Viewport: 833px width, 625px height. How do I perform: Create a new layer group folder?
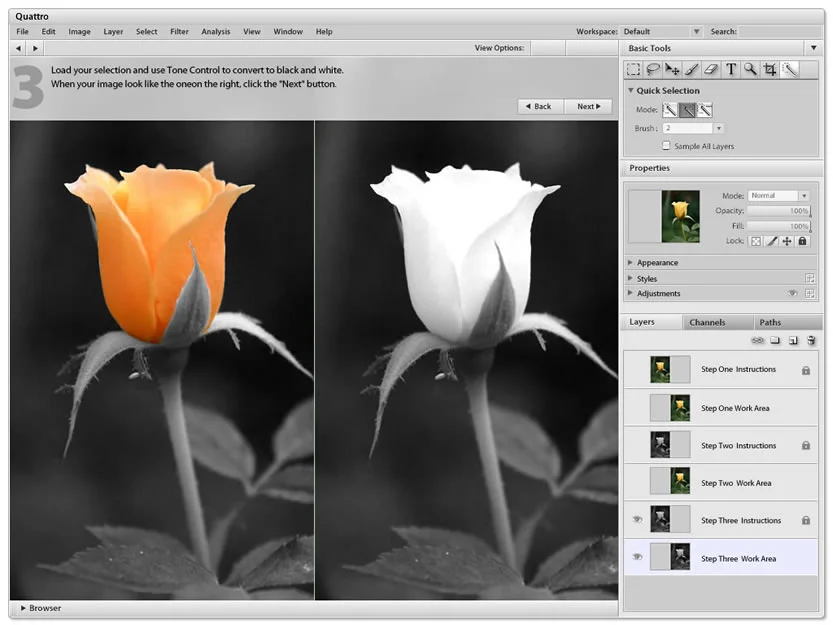(x=775, y=340)
